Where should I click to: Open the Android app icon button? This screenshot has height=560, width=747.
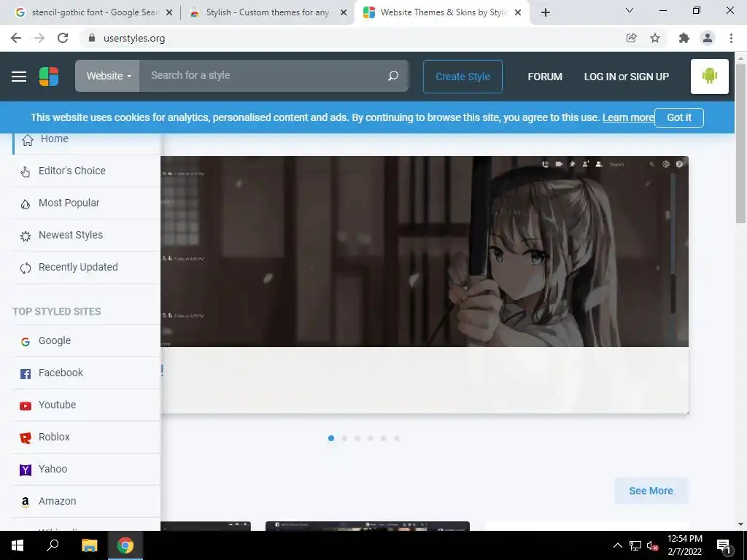709,76
